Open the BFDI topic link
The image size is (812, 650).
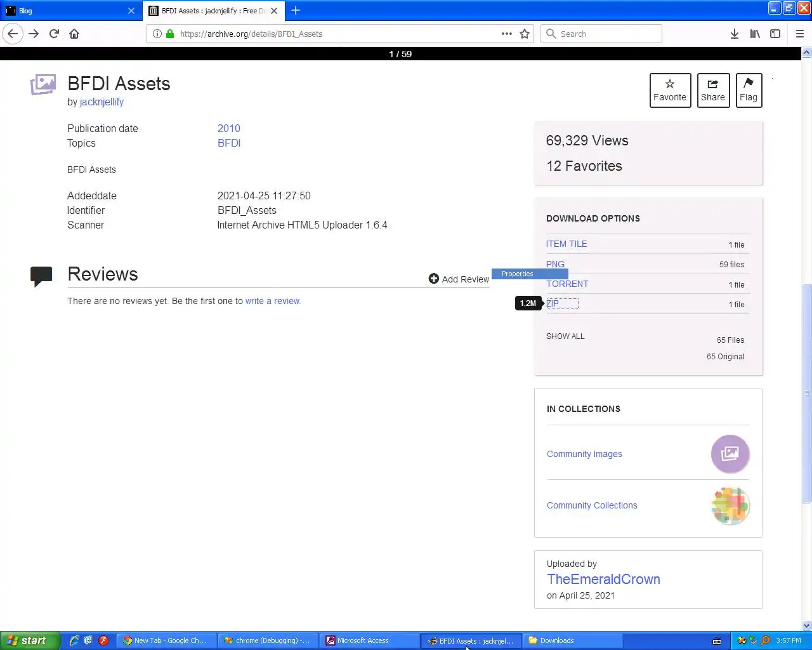[229, 143]
